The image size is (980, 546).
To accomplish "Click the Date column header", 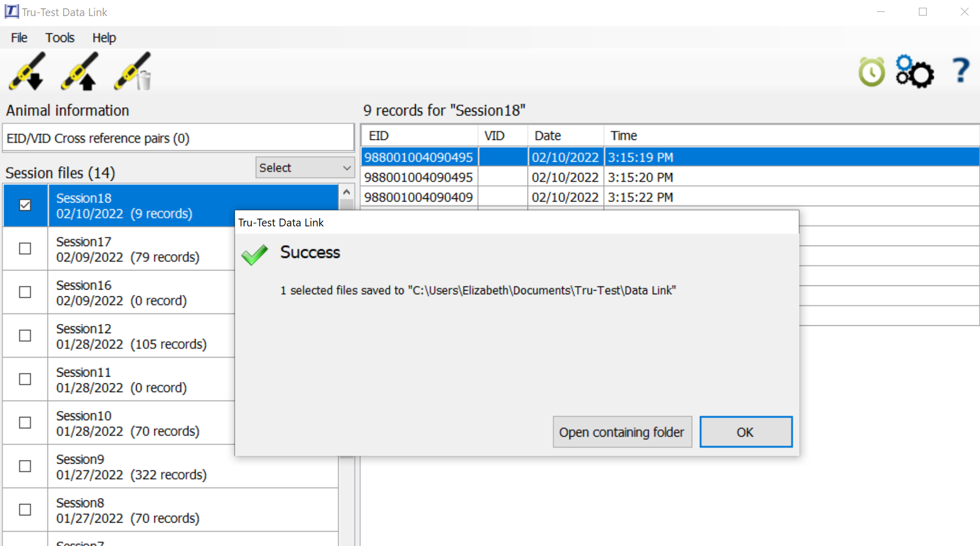I will tap(565, 136).
